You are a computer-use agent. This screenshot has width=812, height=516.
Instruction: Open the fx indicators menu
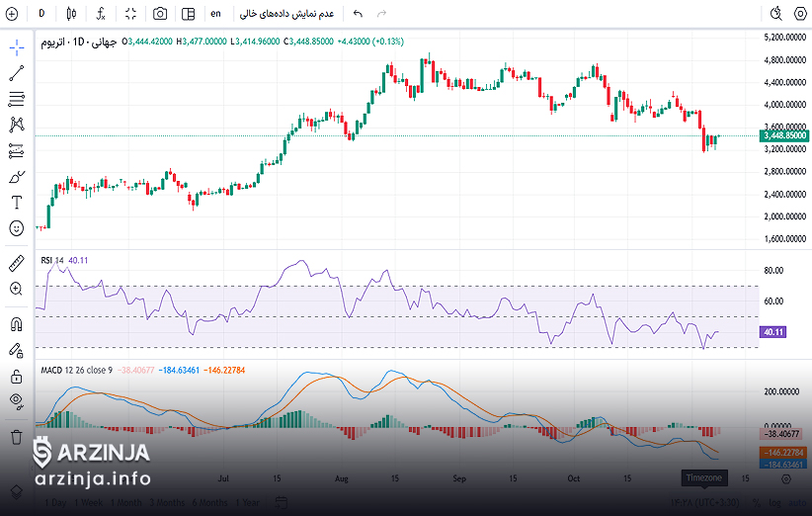pos(101,14)
